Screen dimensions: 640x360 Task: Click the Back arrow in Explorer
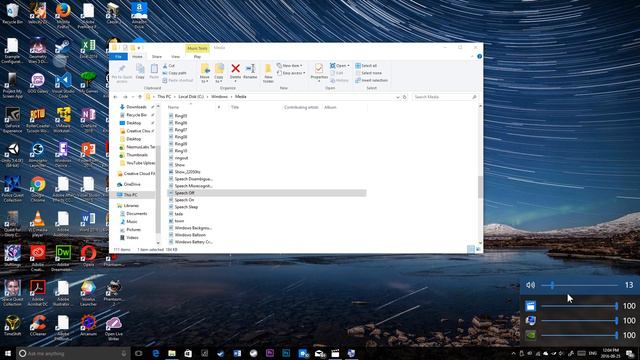(x=115, y=97)
